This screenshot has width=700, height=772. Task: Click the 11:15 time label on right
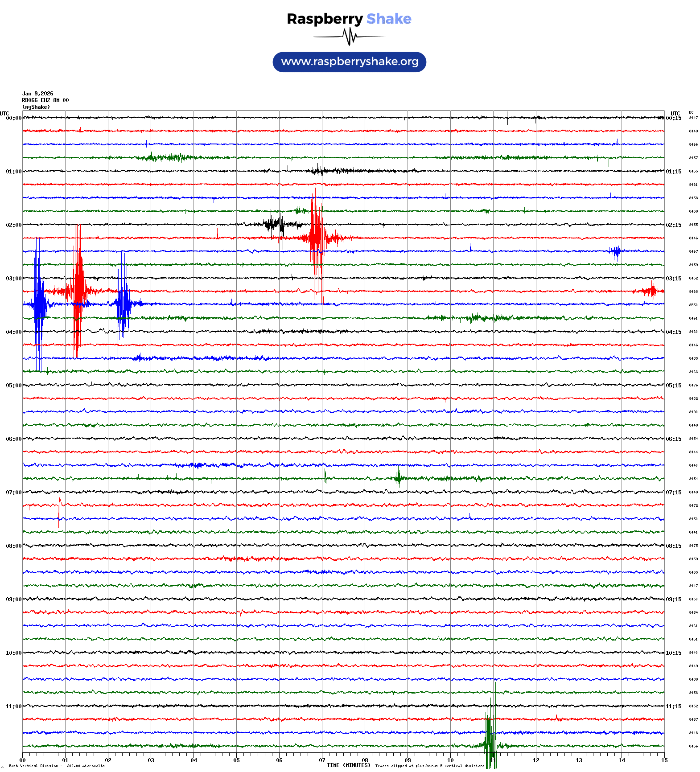(673, 706)
